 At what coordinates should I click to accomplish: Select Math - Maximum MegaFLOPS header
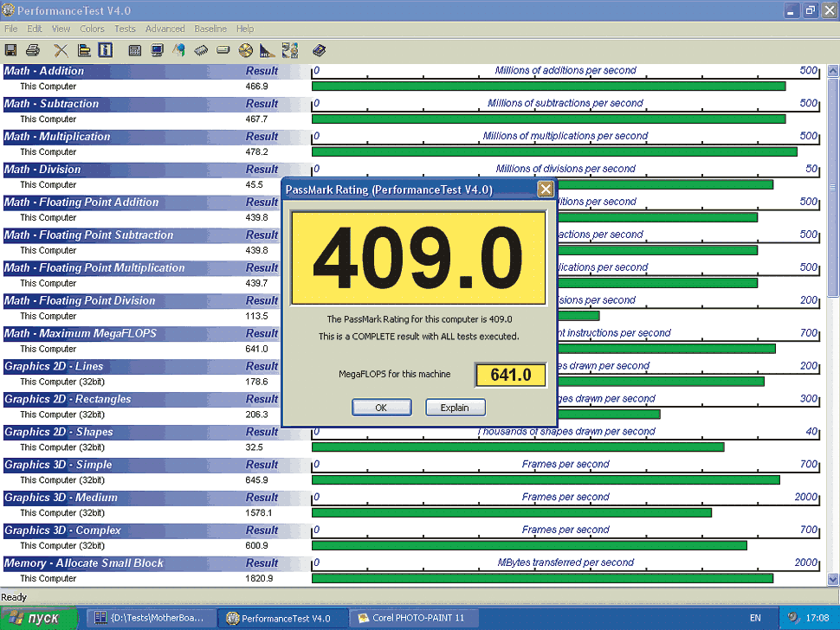pyautogui.click(x=143, y=333)
